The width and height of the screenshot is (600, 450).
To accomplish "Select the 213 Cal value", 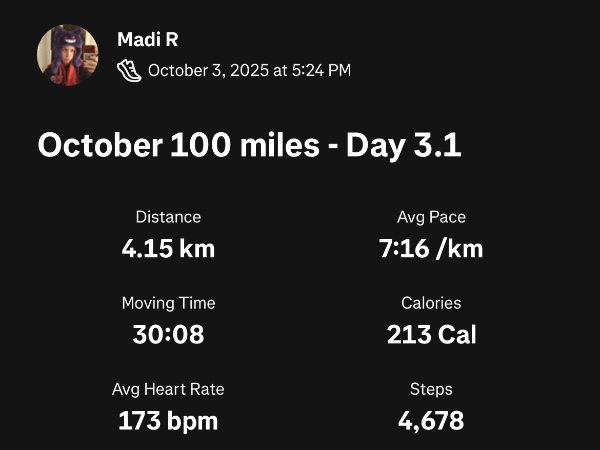I will click(431, 334).
